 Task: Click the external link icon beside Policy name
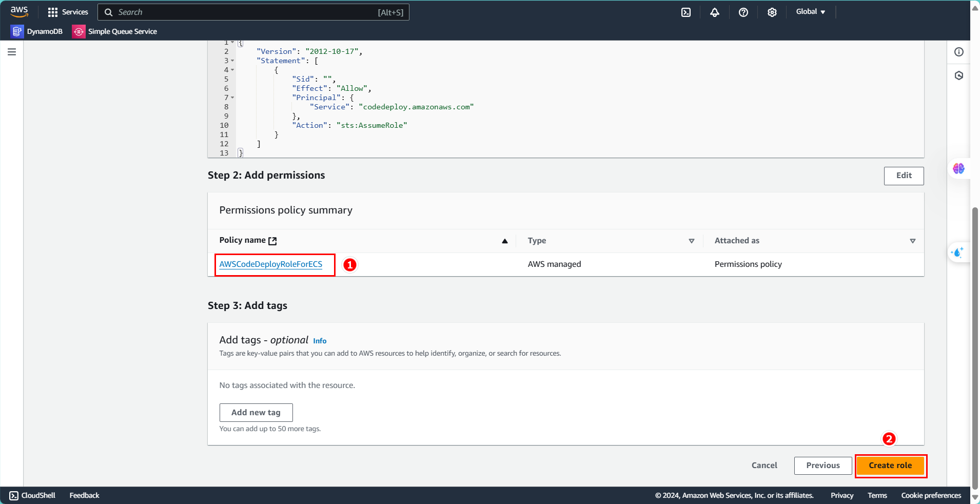point(272,241)
